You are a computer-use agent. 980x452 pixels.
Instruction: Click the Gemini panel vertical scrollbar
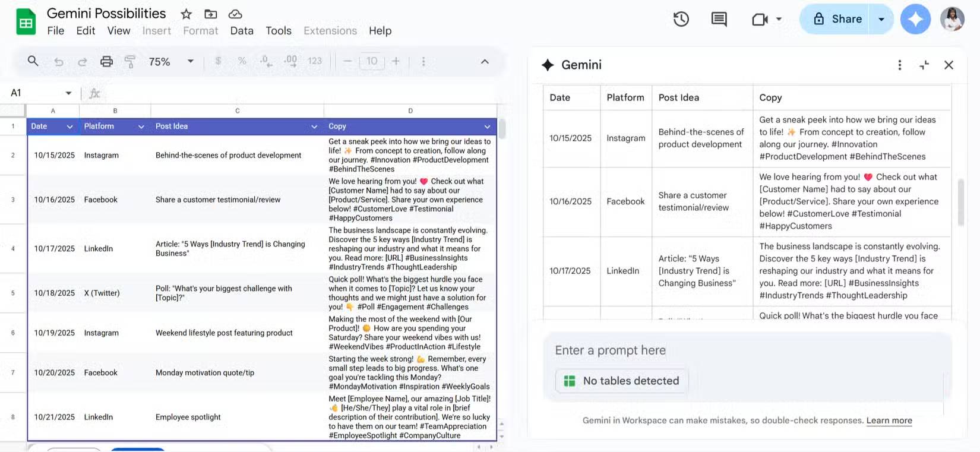click(960, 202)
